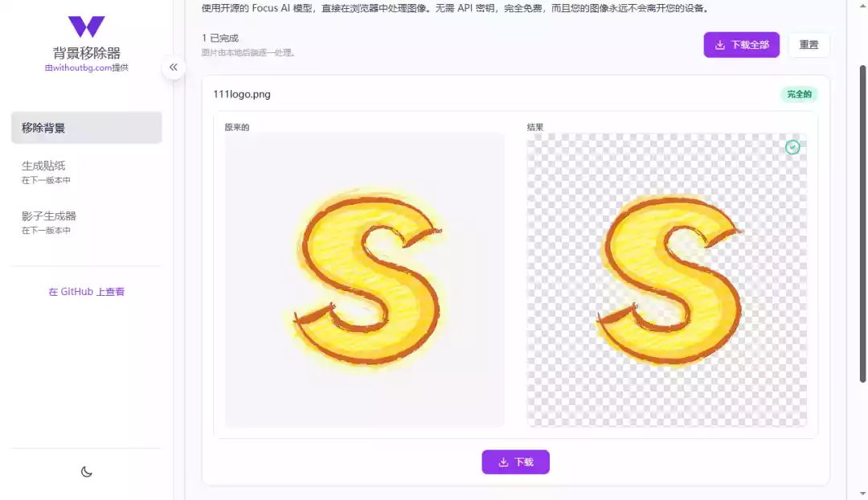Select the 影子生成器 tool in the sidebar
The image size is (868, 500).
[86, 222]
